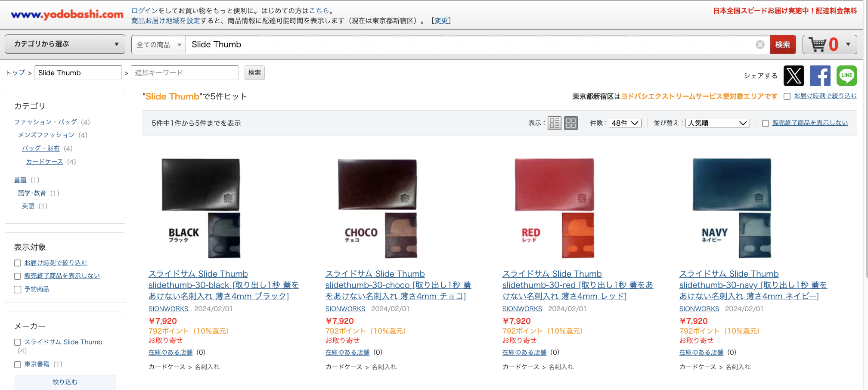Click the ログイン link
The width and height of the screenshot is (868, 390).
[x=144, y=11]
